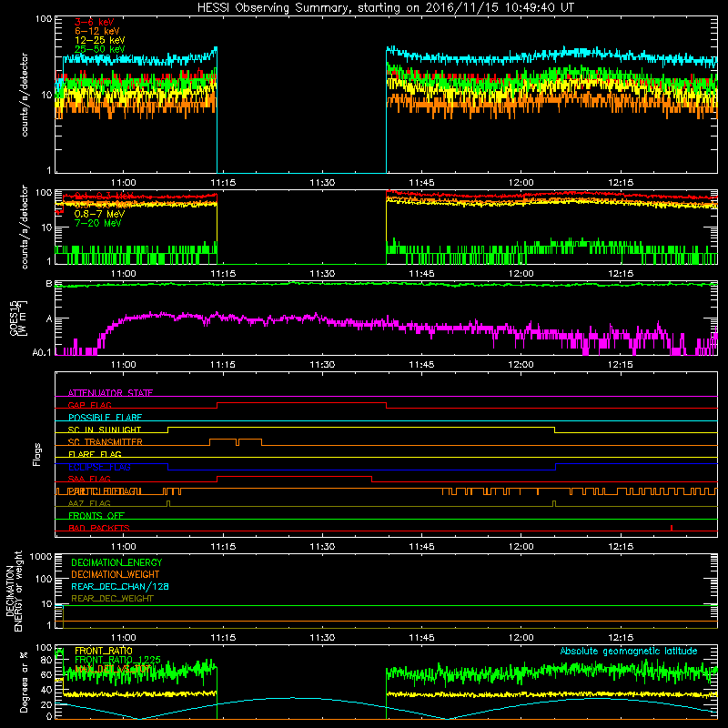Click the Absolute geomagnetic latitude label

pos(629,652)
